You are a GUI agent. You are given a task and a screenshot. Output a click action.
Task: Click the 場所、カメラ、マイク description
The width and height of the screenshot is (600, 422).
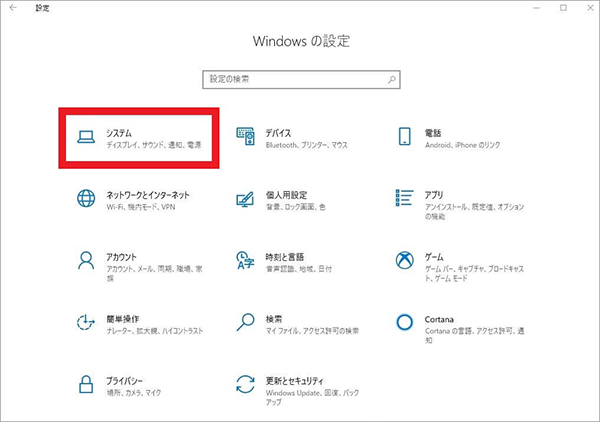click(x=134, y=393)
